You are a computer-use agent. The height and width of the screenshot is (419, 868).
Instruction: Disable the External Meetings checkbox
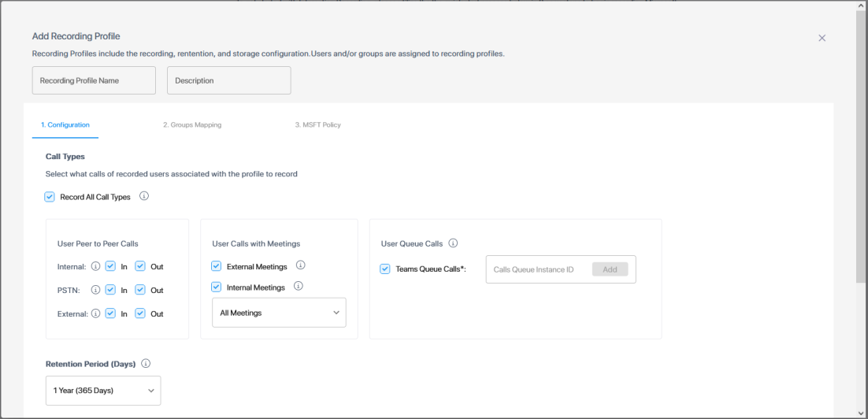[217, 266]
